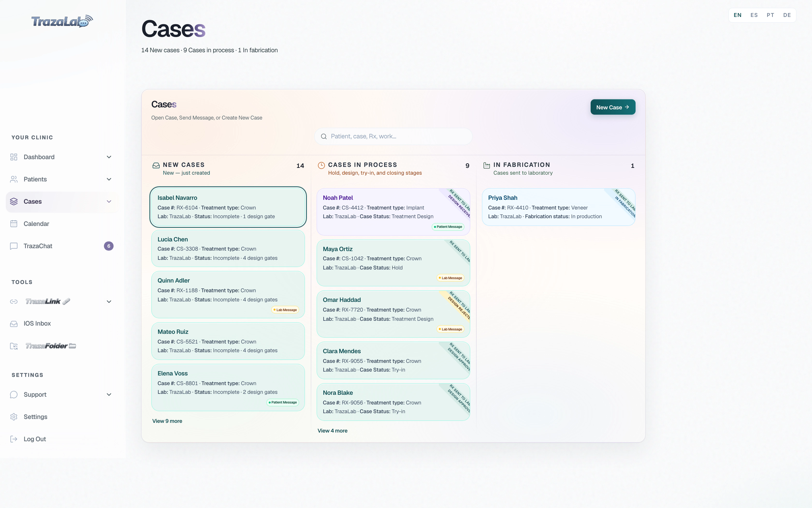Click the In Fabrication factory icon
812x508 pixels.
[486, 165]
